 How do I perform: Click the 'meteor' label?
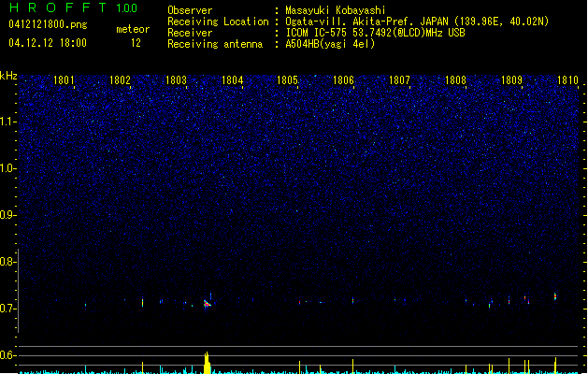coord(133,29)
